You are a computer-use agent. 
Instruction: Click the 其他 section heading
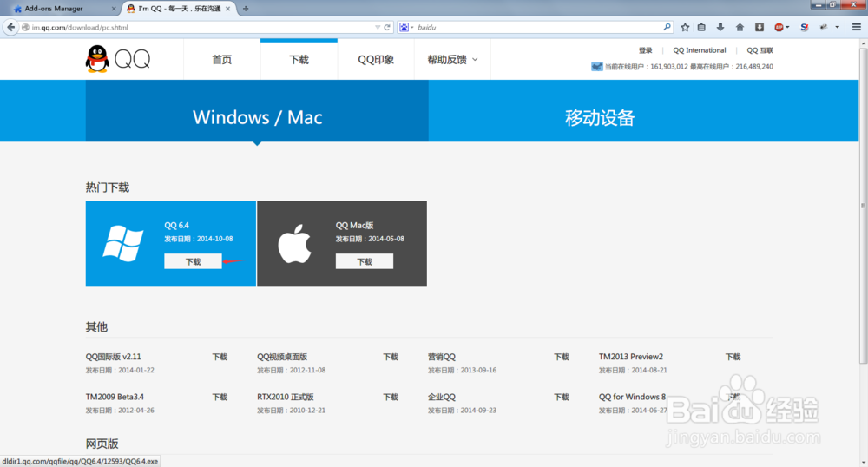tap(96, 327)
